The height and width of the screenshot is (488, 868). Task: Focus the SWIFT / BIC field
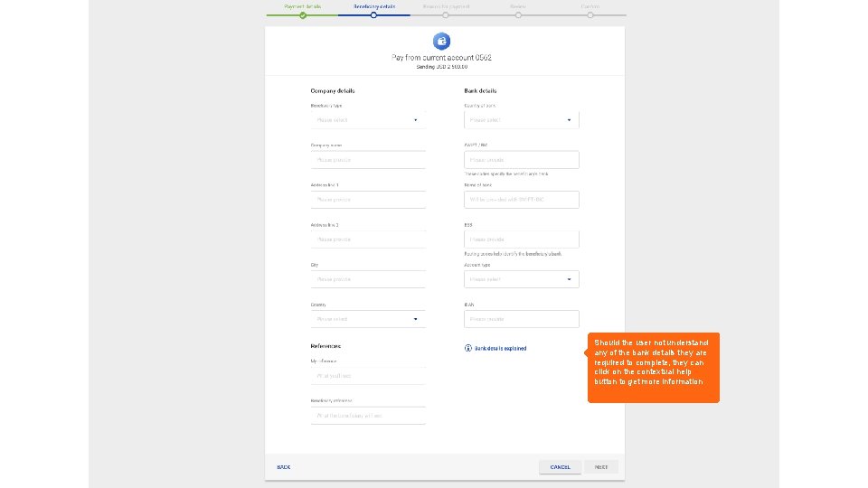[522, 160]
